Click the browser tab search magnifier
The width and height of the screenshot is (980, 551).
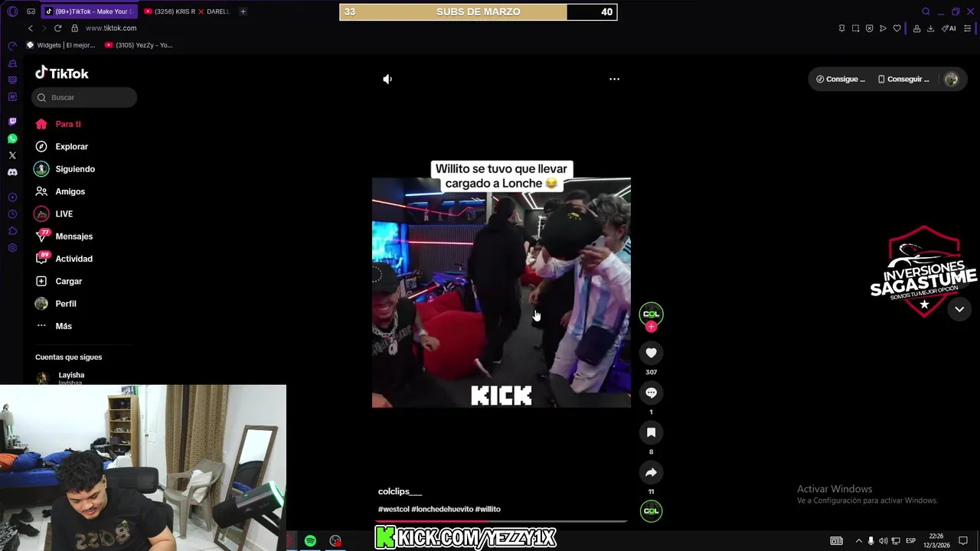[926, 11]
